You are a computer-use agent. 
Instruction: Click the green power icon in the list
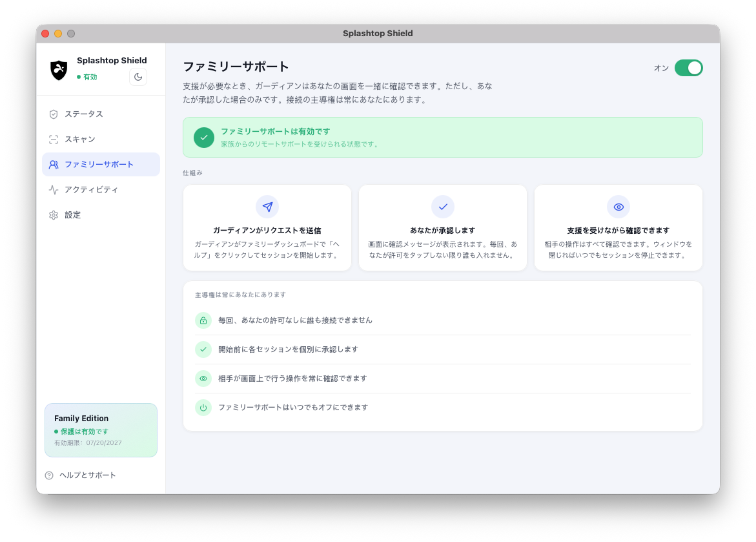tap(203, 408)
